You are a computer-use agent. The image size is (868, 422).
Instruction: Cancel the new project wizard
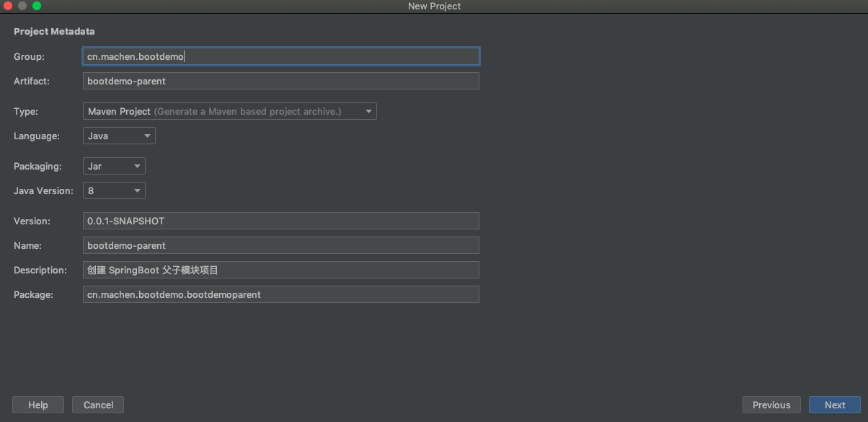pos(98,405)
